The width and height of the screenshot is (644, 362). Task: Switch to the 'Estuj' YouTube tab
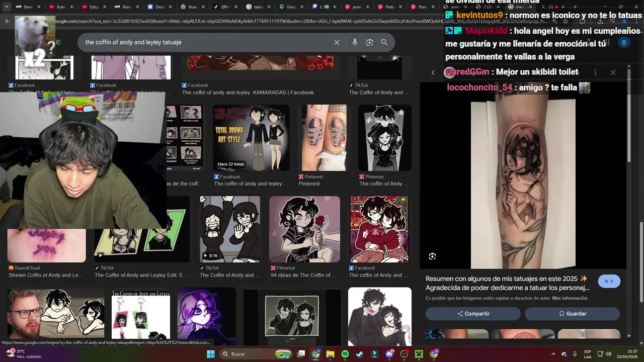(x=94, y=7)
